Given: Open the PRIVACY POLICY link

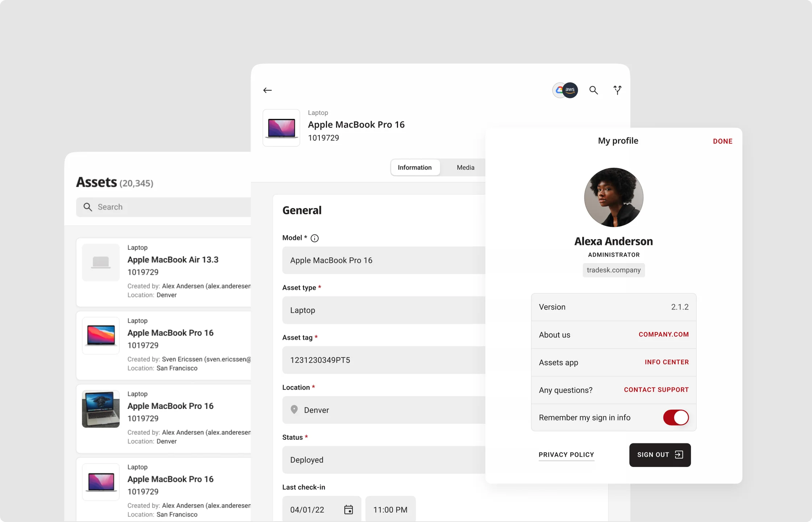Looking at the screenshot, I should coord(566,455).
